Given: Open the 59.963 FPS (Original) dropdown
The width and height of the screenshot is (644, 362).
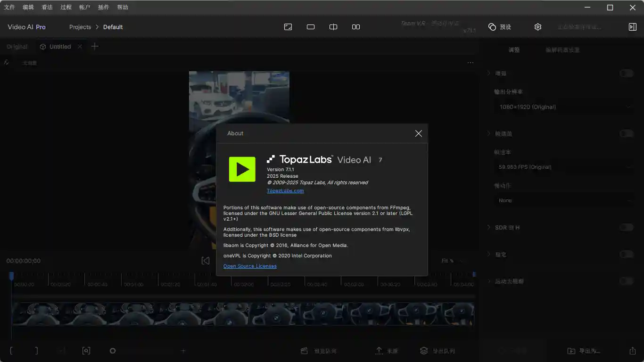Looking at the screenshot, I should pos(563,167).
